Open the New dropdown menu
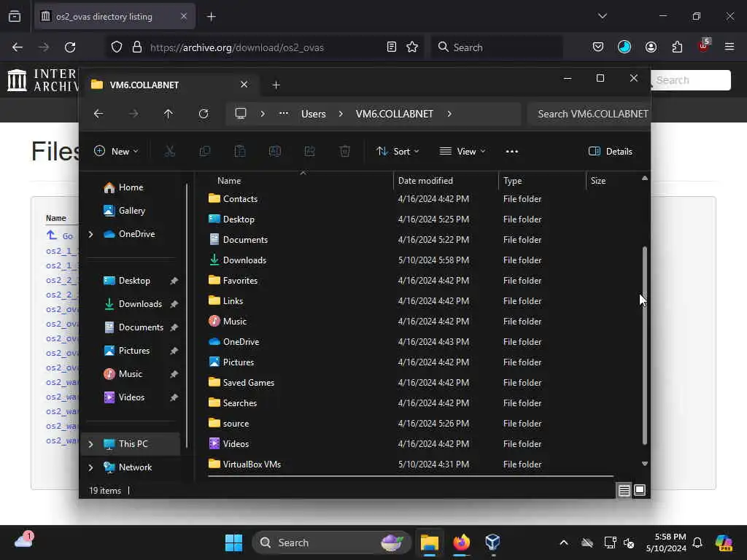 click(x=116, y=152)
